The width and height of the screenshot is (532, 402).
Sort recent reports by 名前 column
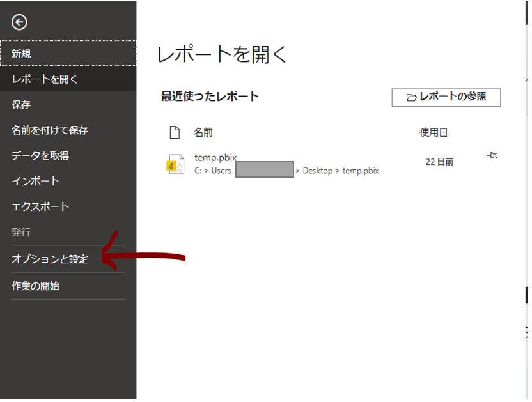(x=203, y=132)
